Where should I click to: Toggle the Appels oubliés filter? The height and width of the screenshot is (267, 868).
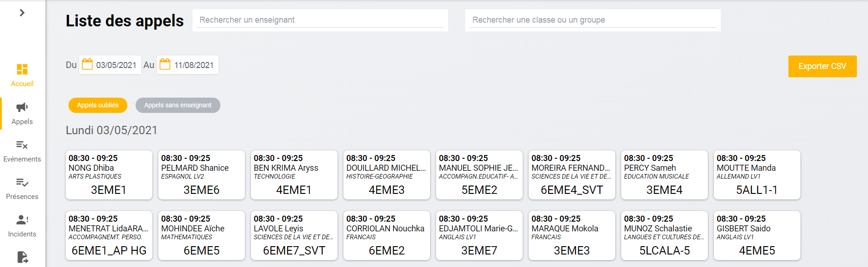[x=98, y=105]
